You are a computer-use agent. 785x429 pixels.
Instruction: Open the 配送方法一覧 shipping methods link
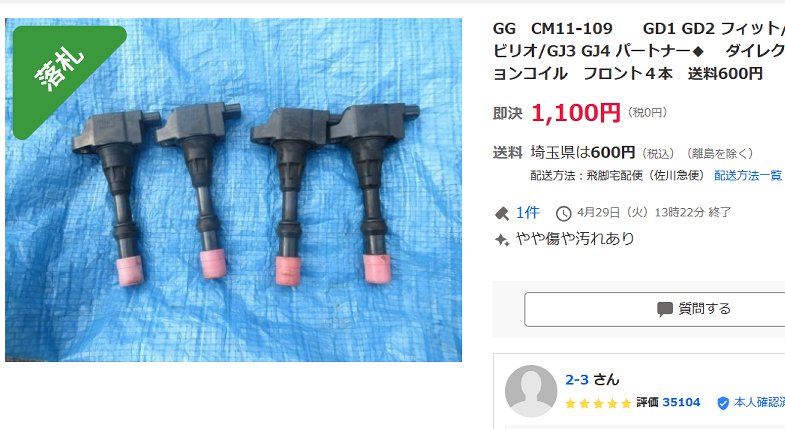[x=748, y=175]
